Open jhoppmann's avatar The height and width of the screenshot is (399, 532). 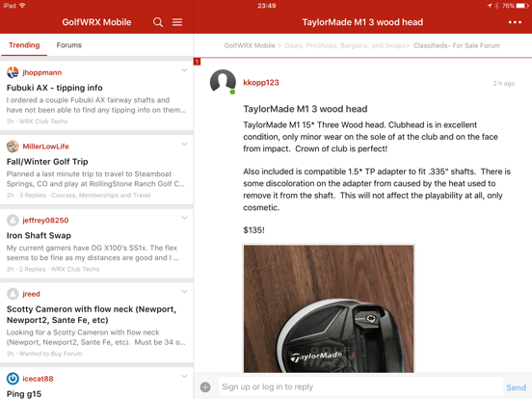[x=13, y=72]
